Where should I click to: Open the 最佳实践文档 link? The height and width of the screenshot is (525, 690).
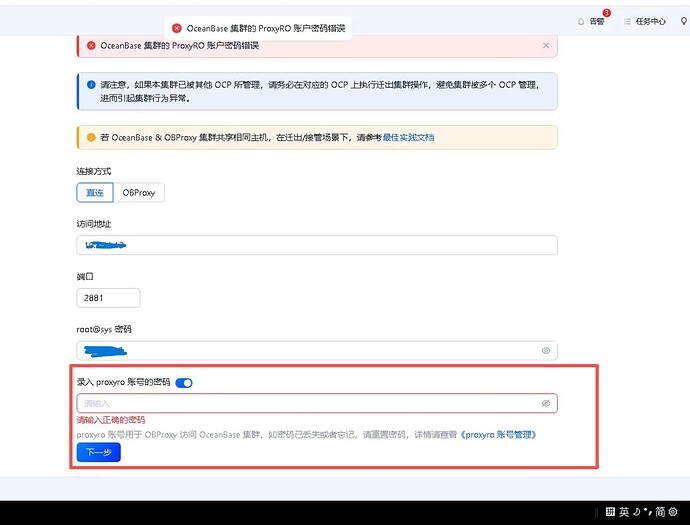pyautogui.click(x=408, y=137)
